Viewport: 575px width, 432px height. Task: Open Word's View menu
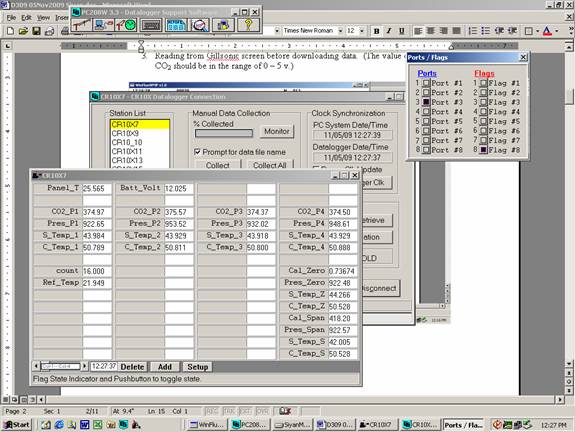tap(43, 17)
